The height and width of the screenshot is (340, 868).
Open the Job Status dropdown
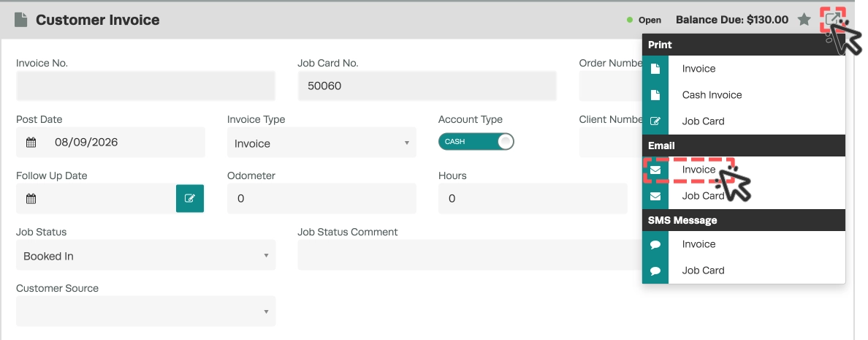(x=145, y=255)
